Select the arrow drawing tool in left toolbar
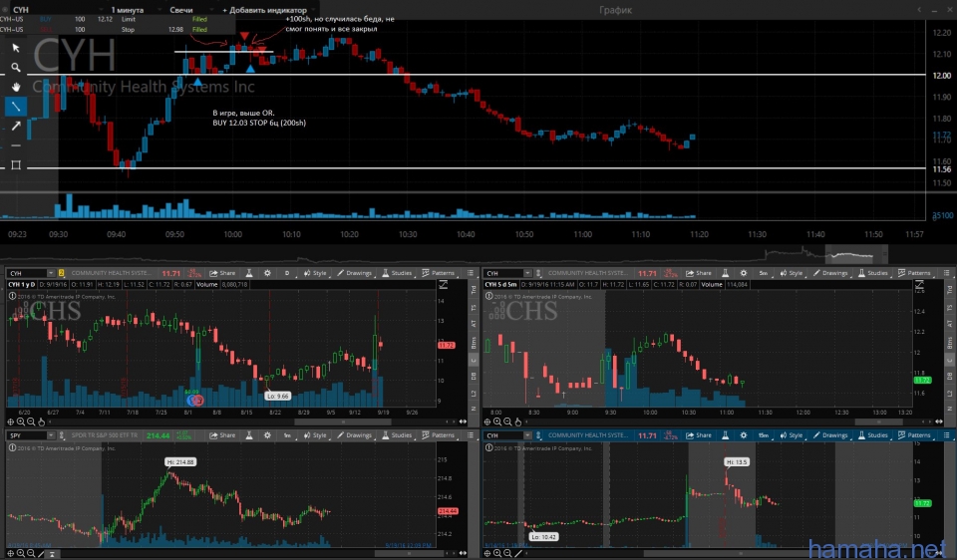The width and height of the screenshot is (957, 560). 16,126
